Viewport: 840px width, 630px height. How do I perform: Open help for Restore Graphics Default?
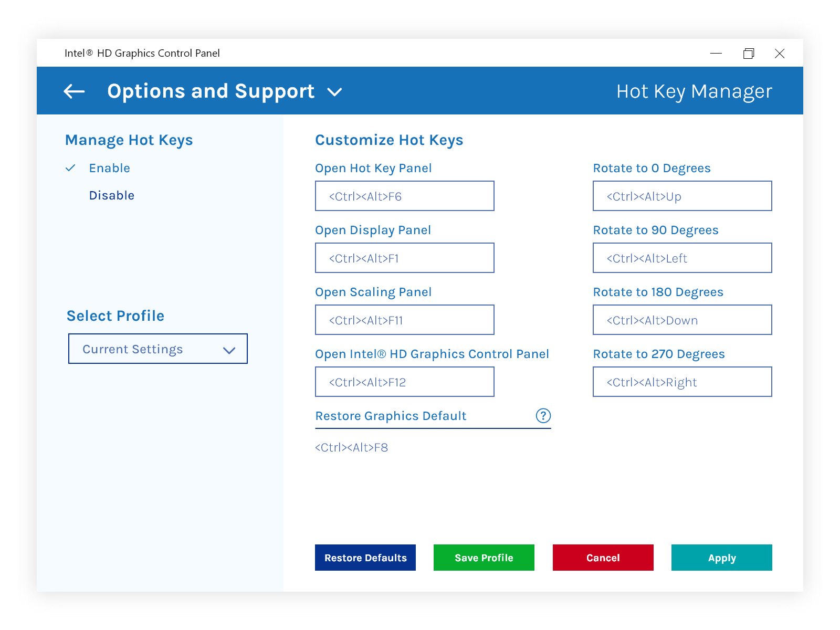click(543, 416)
